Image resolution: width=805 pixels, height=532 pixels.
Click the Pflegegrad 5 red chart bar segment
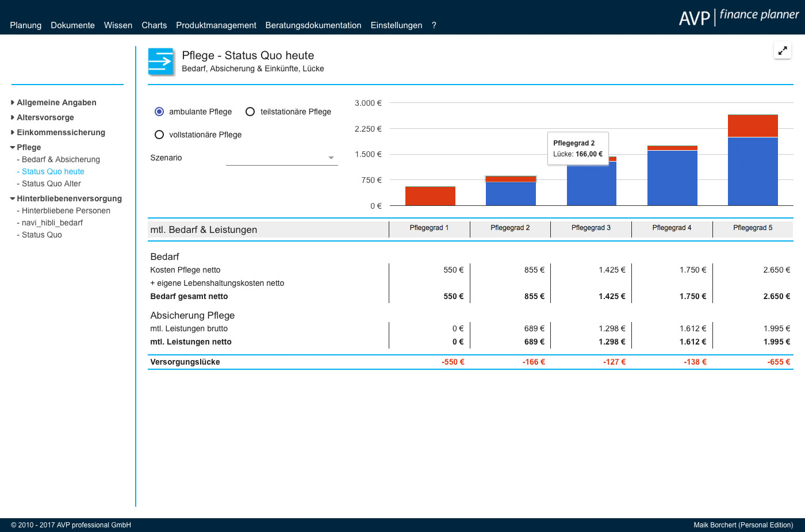[x=753, y=125]
